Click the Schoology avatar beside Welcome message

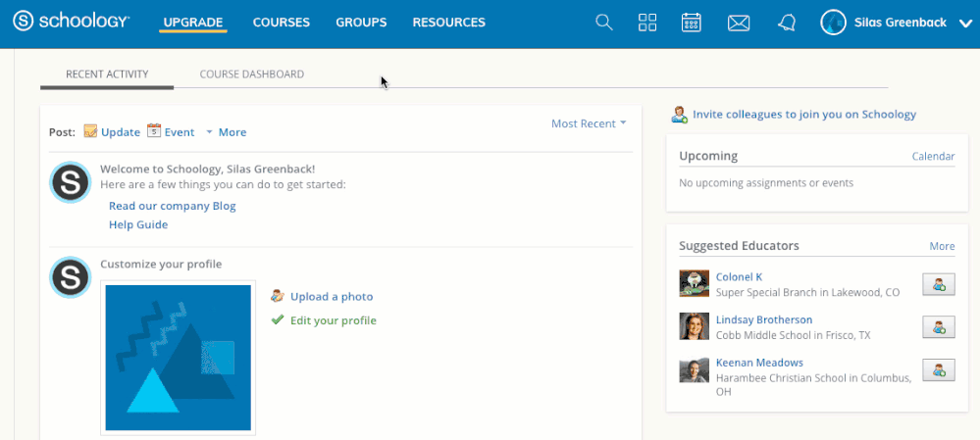71,182
